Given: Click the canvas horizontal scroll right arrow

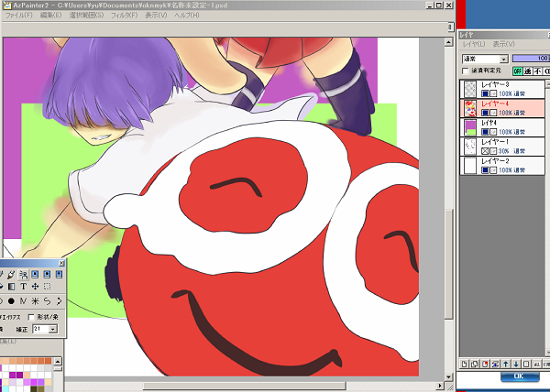Looking at the screenshot, I should 440,386.
